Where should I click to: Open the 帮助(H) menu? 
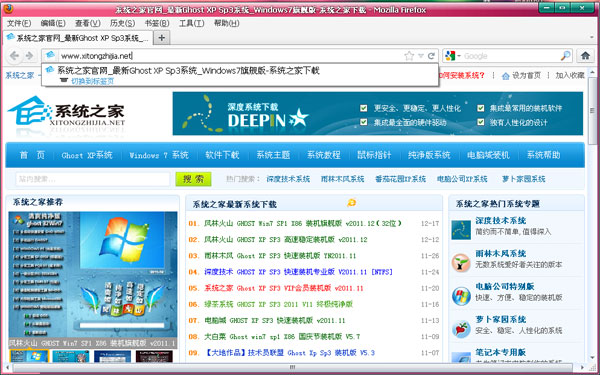point(227,23)
